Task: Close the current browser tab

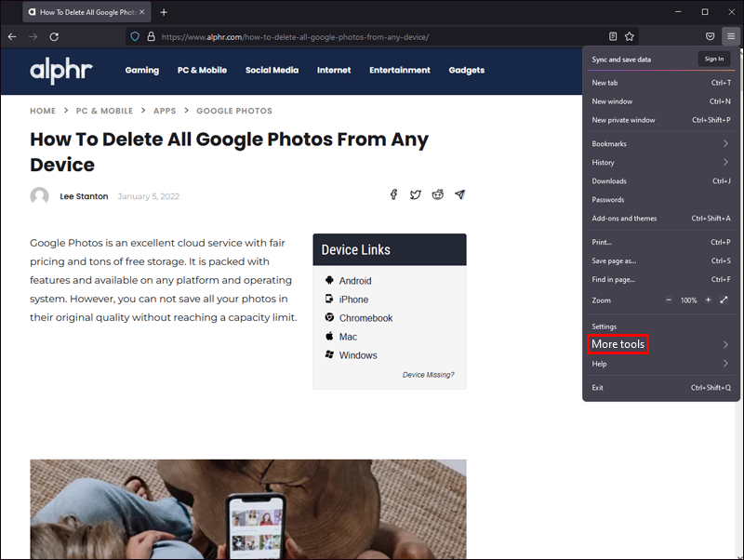Action: tap(141, 12)
